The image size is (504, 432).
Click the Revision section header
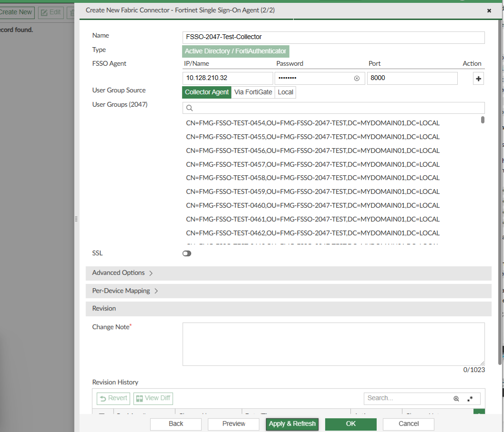(288, 309)
